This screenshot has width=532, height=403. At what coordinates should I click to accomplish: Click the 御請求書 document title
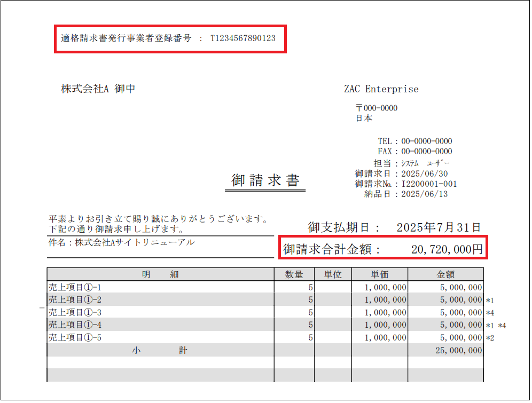tap(265, 180)
